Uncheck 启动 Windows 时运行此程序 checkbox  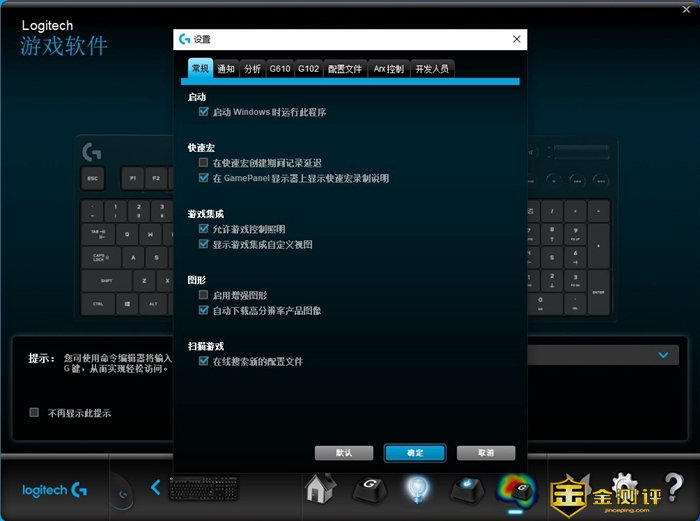(204, 113)
